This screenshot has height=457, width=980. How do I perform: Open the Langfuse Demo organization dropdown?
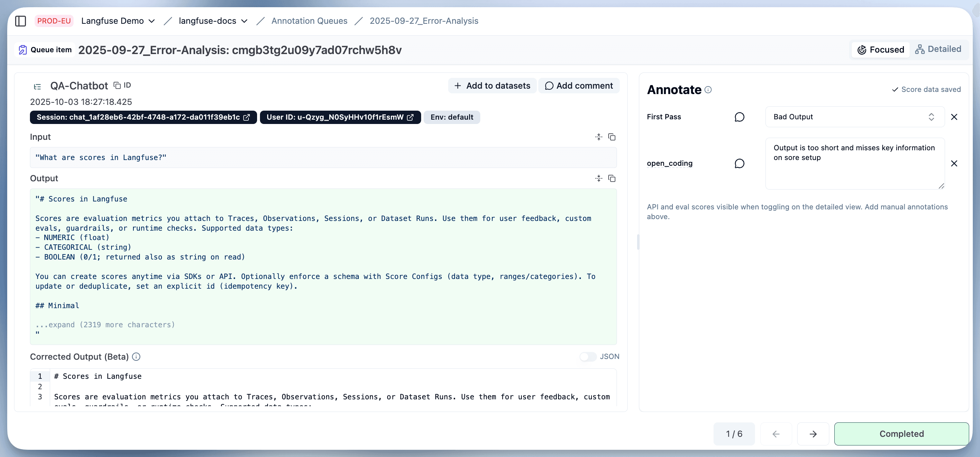click(118, 21)
